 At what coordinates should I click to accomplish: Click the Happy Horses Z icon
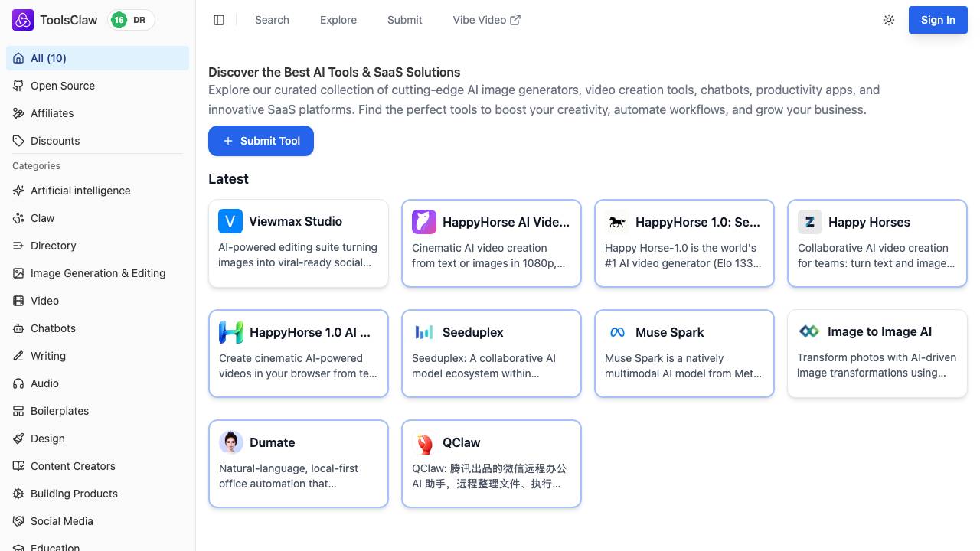click(x=810, y=222)
